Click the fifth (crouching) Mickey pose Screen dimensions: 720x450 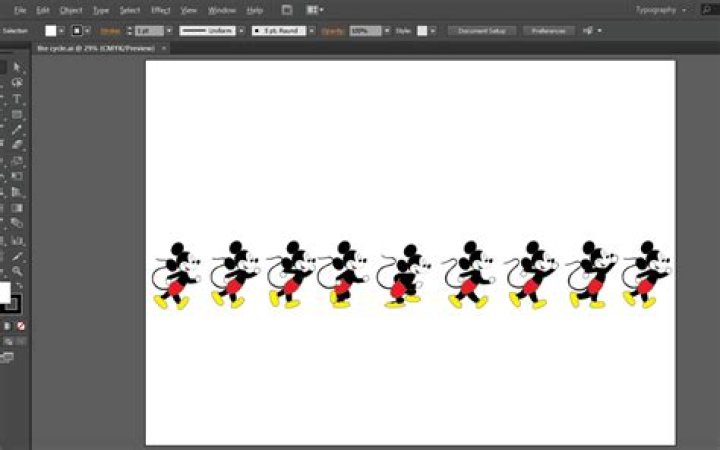[404, 276]
